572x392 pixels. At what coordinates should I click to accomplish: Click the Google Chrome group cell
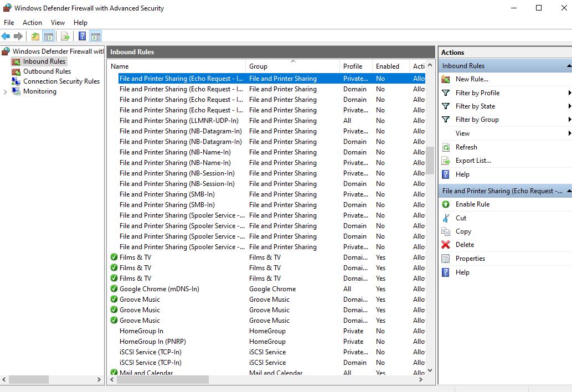click(272, 289)
